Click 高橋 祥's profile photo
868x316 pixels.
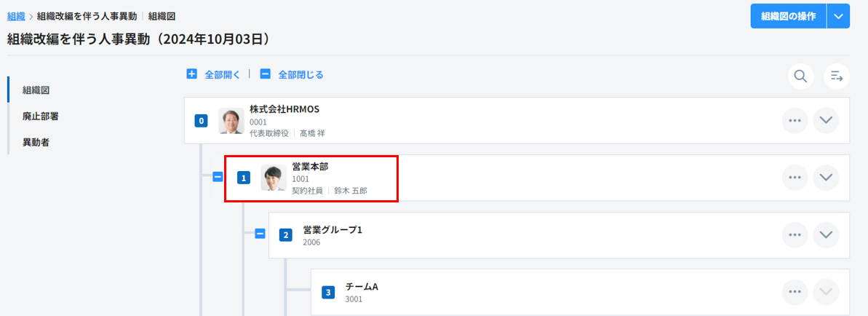pyautogui.click(x=231, y=121)
